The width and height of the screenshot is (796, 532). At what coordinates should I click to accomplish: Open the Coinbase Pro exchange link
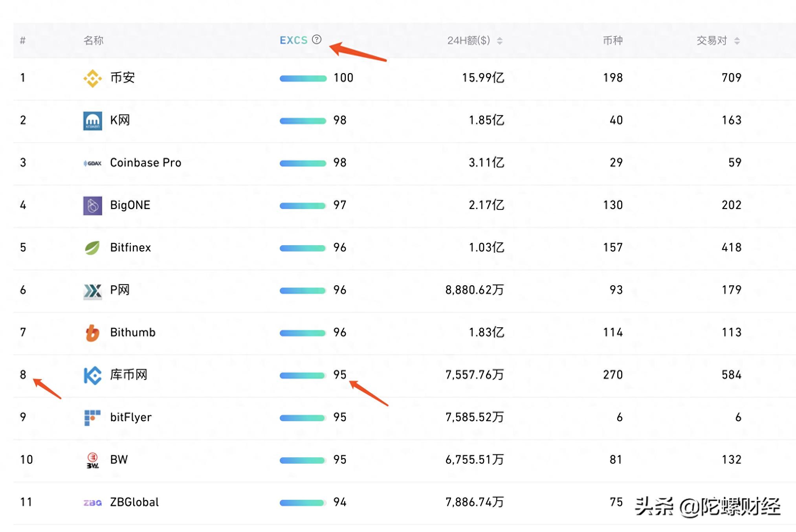click(145, 163)
